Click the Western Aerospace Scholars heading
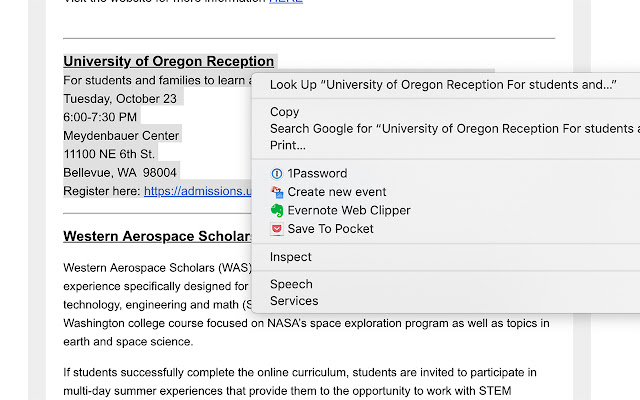 [x=157, y=237]
